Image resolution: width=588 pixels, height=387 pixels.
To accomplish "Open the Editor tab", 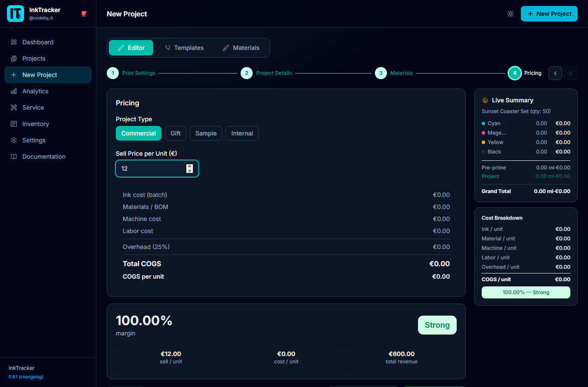I will tap(131, 48).
